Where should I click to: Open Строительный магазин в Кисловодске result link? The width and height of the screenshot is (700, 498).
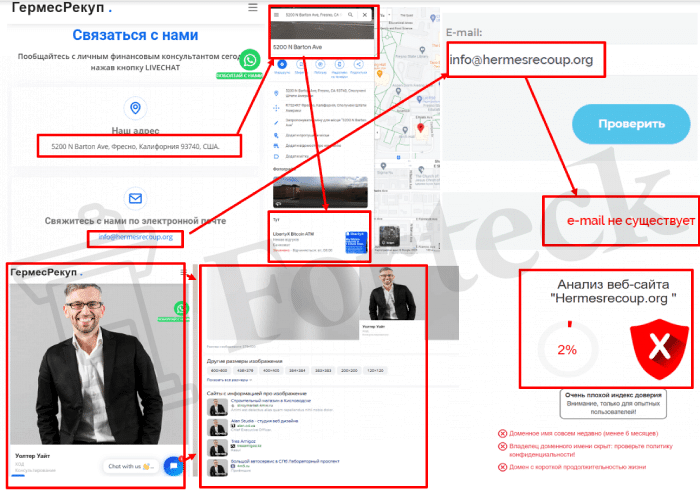click(271, 401)
